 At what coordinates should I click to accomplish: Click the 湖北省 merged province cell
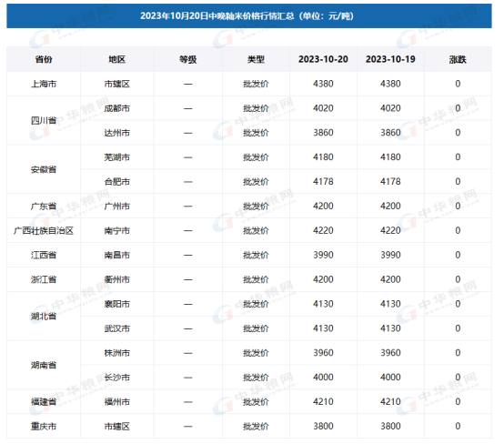point(44,316)
